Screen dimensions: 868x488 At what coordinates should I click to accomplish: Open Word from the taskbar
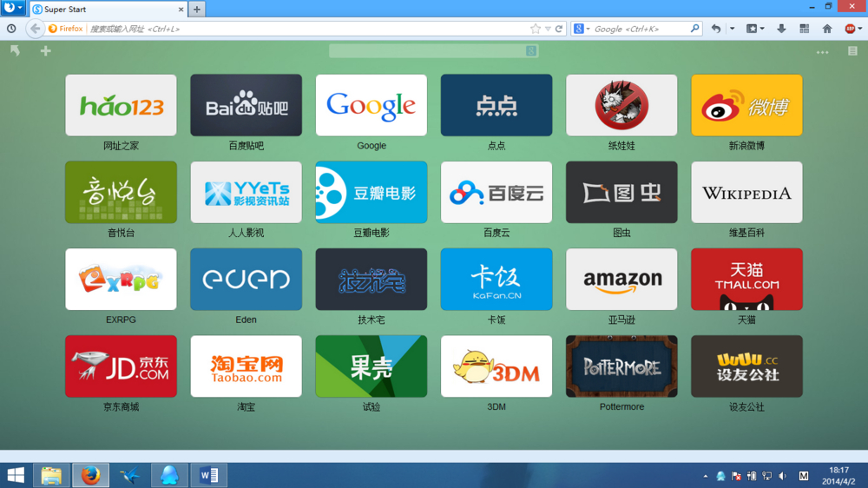pyautogui.click(x=208, y=475)
